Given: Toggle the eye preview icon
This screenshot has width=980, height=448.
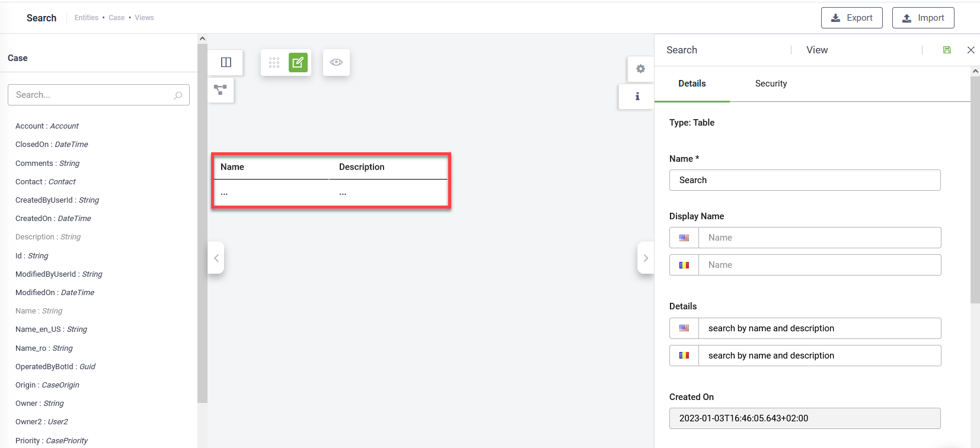Looking at the screenshot, I should pos(336,62).
